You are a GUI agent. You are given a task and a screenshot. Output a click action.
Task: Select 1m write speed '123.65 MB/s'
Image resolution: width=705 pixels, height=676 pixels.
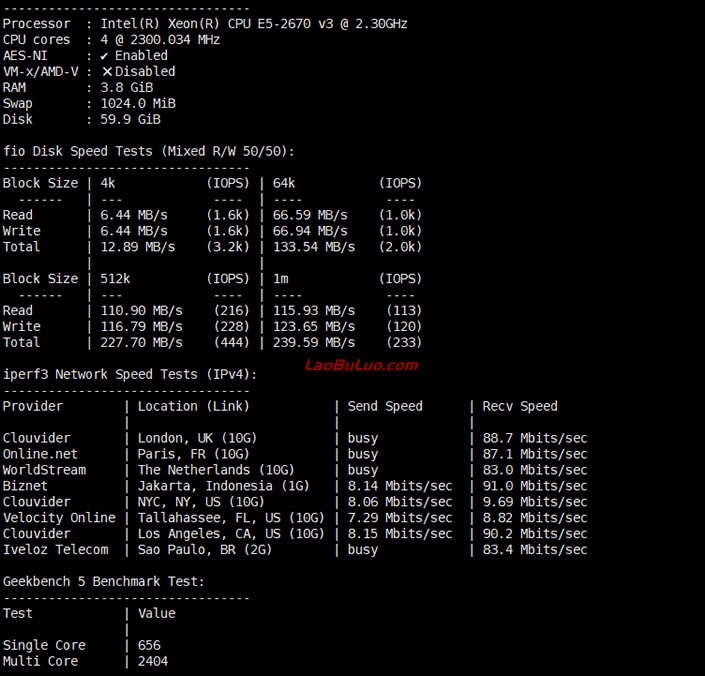(x=314, y=327)
